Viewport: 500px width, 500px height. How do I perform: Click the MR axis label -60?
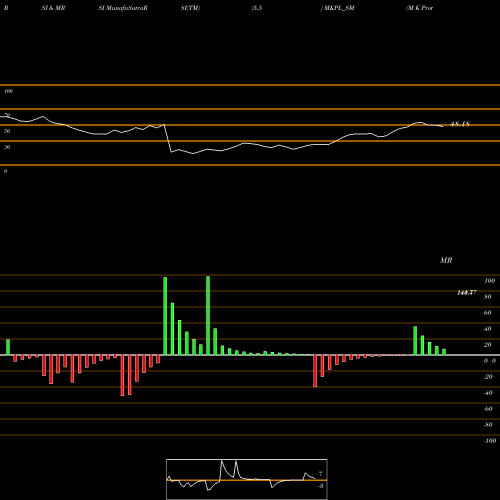click(x=488, y=409)
